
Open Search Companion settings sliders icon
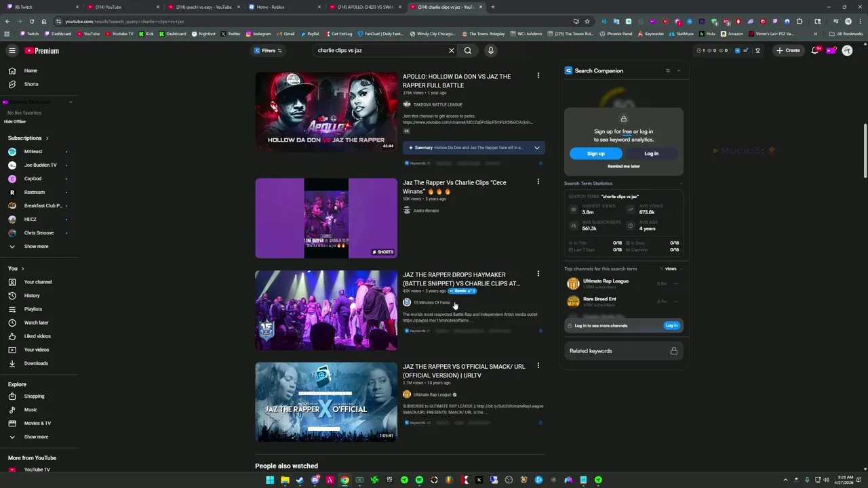[x=668, y=70]
